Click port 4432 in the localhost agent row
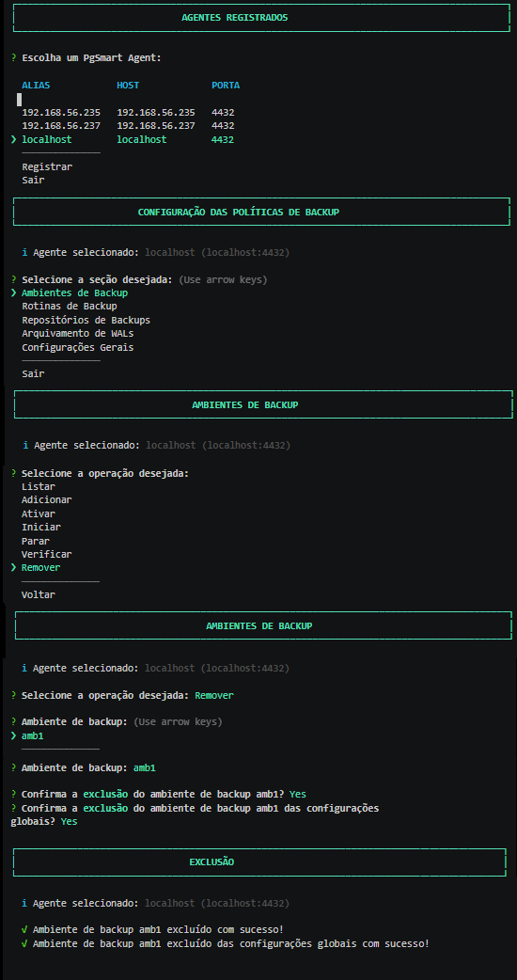517x980 pixels. (x=223, y=140)
